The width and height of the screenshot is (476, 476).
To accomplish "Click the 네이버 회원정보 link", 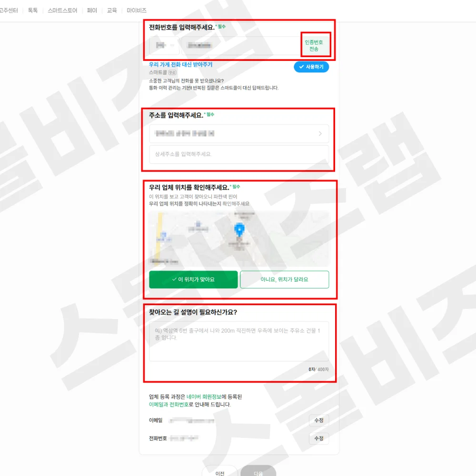I will 204,397.
